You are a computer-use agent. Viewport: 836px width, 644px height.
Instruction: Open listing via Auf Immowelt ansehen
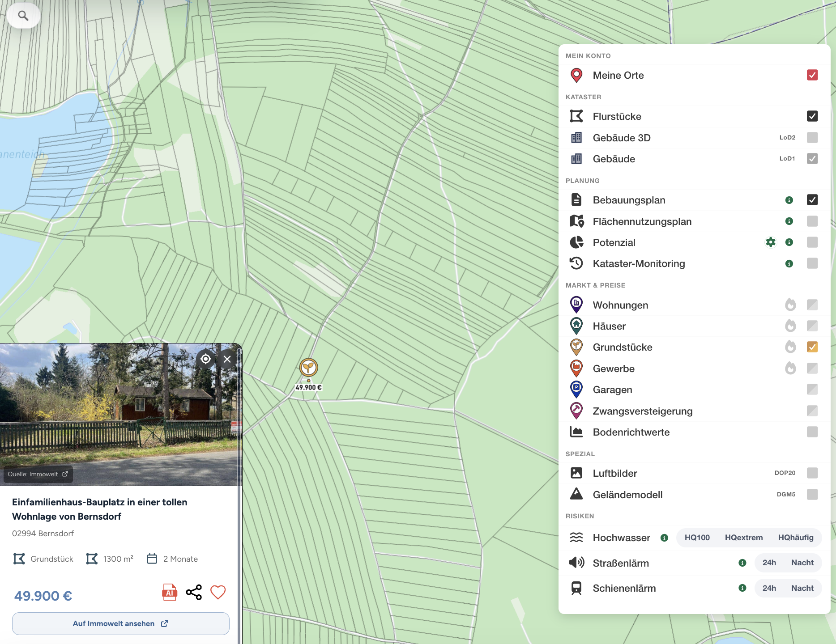[x=121, y=623]
